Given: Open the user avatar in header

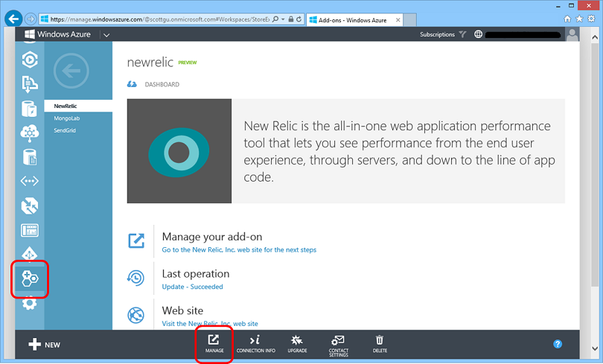Looking at the screenshot, I should 572,34.
